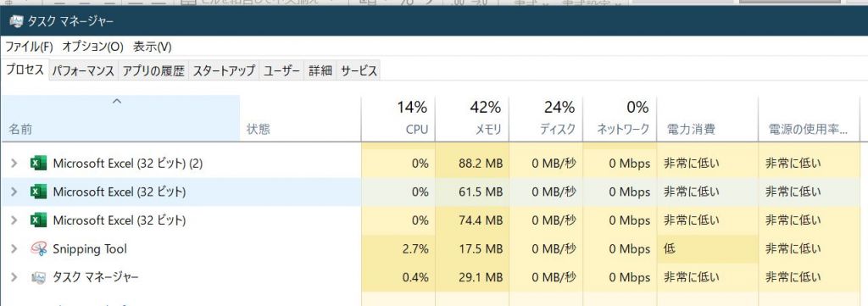868x306 pixels.
Task: Expand the Snipping Tool process entry
Action: (14, 249)
